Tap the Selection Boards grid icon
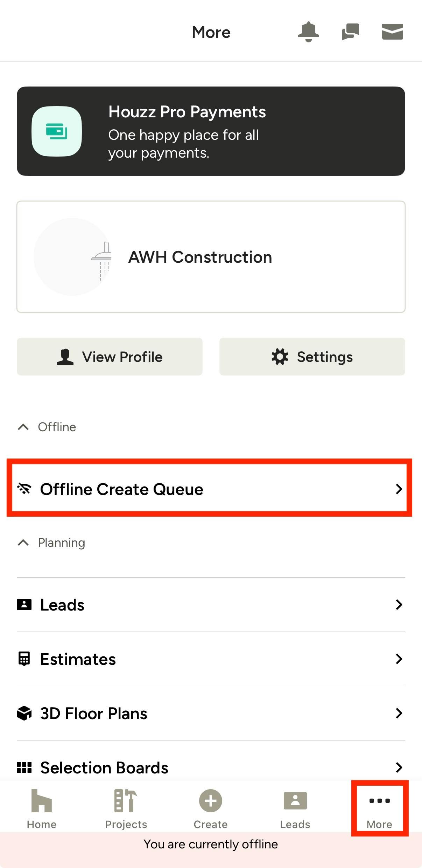Screen dimensions: 422x868 (x=24, y=767)
